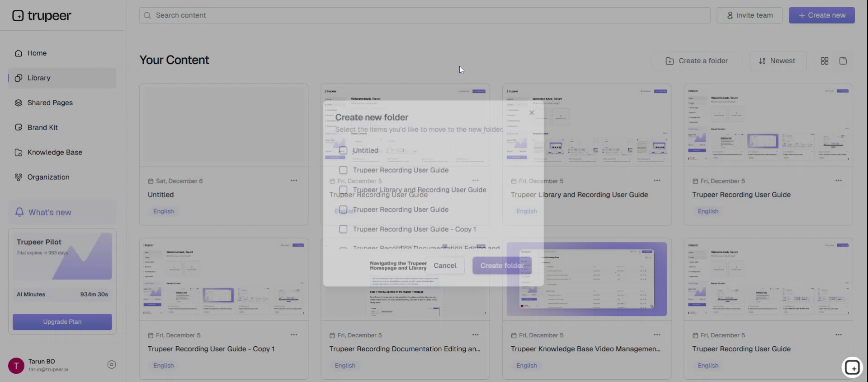Open Trupeer Recording User Guide - Copy 1 thumbnail
This screenshot has width=868, height=382.
click(x=224, y=280)
